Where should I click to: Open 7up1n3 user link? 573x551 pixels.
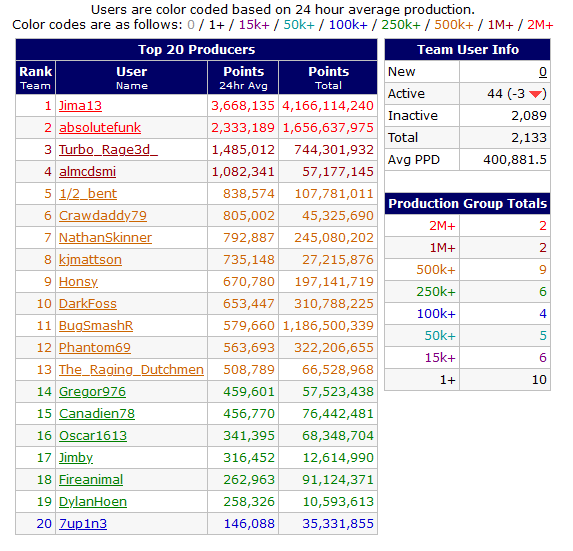[x=83, y=524]
